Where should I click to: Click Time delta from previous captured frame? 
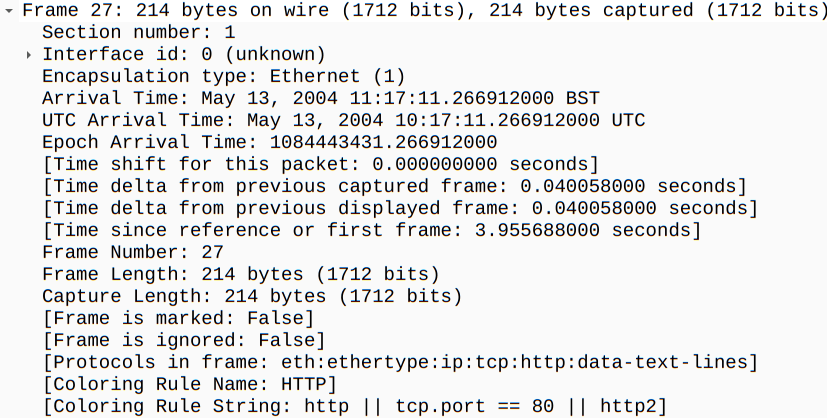coord(394,186)
